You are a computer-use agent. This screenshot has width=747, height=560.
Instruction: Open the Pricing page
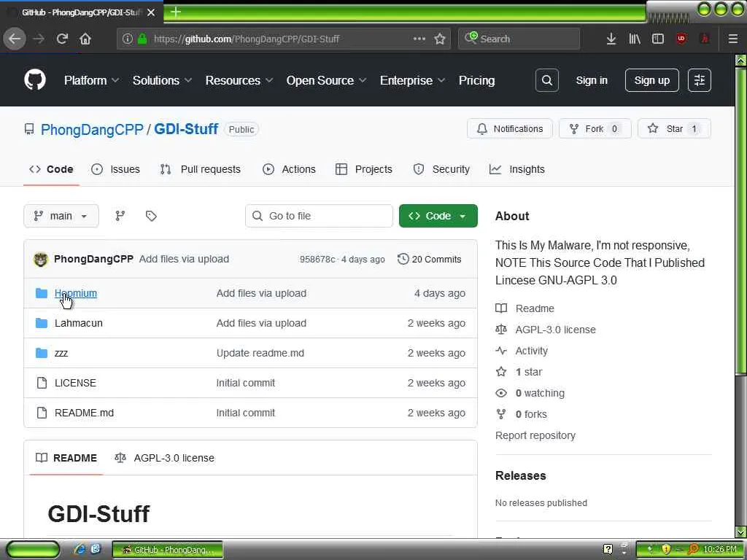(476, 80)
